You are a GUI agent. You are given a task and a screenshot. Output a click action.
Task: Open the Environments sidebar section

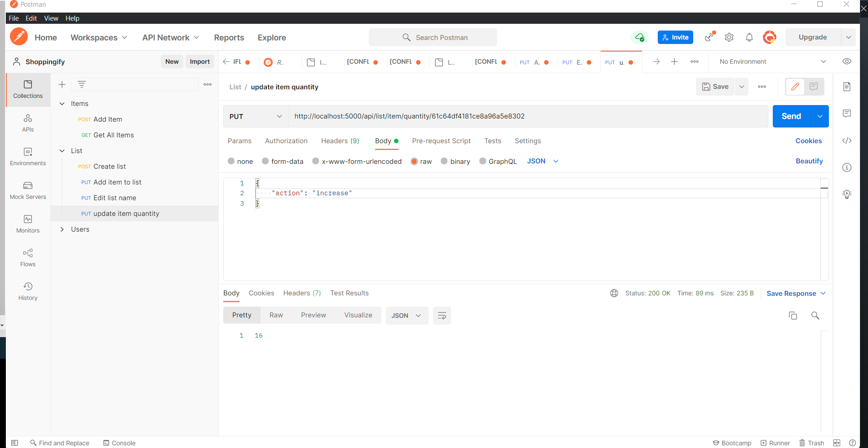pyautogui.click(x=28, y=157)
